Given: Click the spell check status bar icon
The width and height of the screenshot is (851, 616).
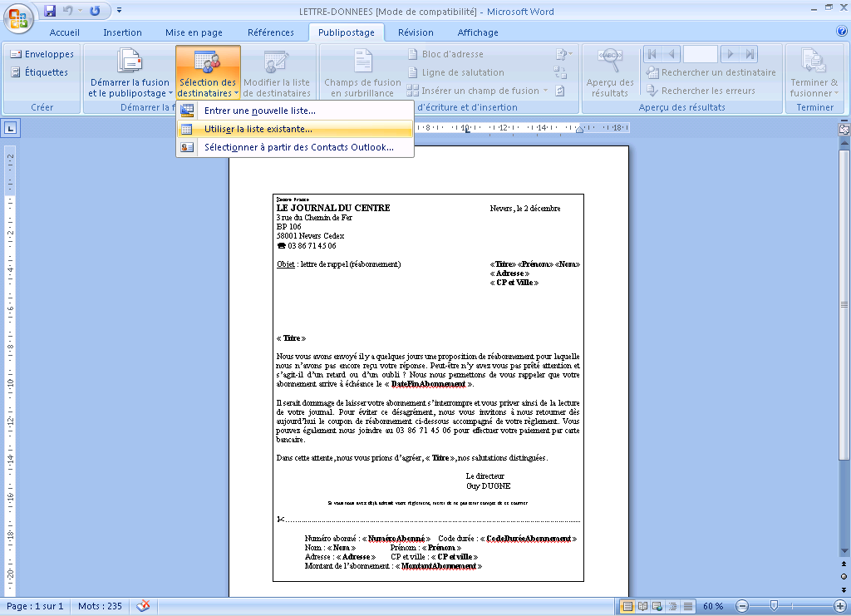Looking at the screenshot, I should coord(144,606).
